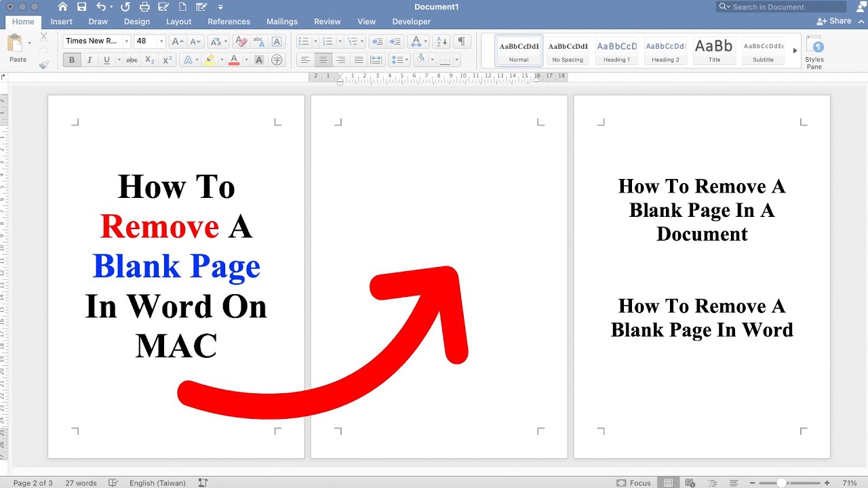Open the Styles Pane
This screenshot has width=868, height=488.
(814, 52)
